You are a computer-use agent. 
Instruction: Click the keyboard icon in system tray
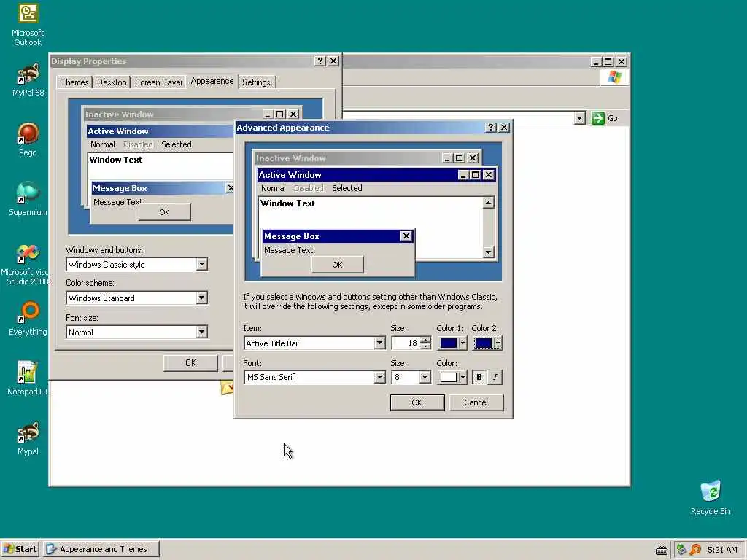coord(661,550)
